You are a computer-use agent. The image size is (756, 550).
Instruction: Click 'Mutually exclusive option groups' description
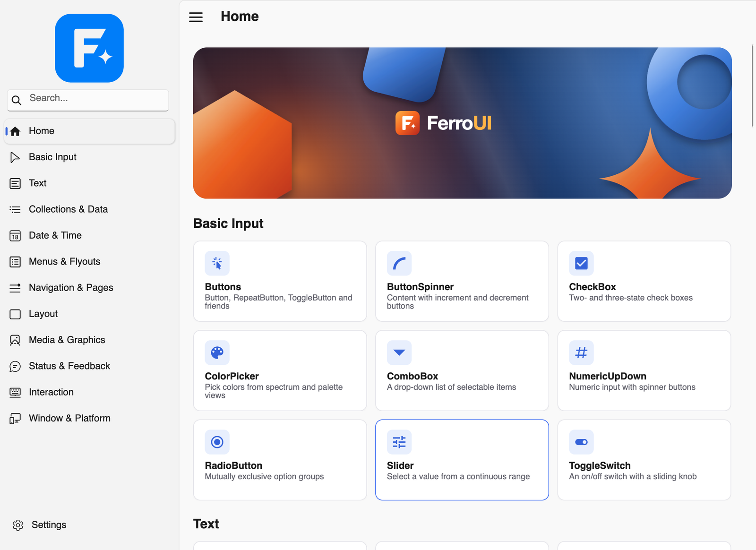[264, 476]
